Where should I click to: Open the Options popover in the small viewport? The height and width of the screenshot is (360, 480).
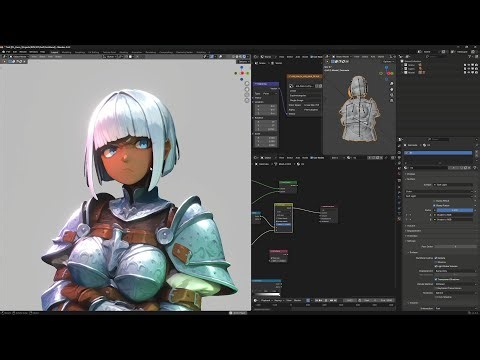[388, 62]
